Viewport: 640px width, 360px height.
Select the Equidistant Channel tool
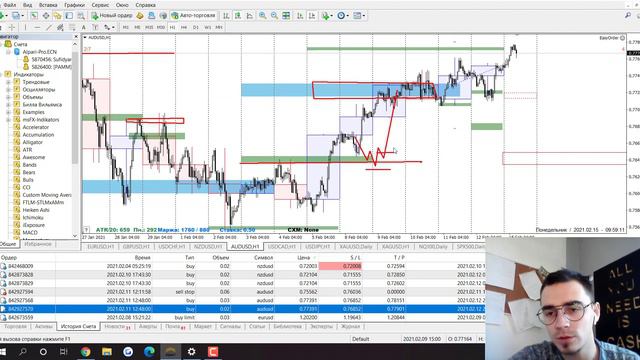(x=60, y=27)
